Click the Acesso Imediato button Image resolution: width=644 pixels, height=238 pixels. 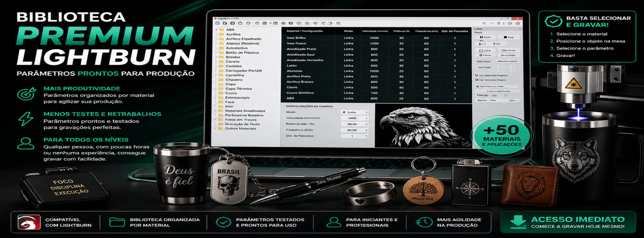[x=568, y=222]
